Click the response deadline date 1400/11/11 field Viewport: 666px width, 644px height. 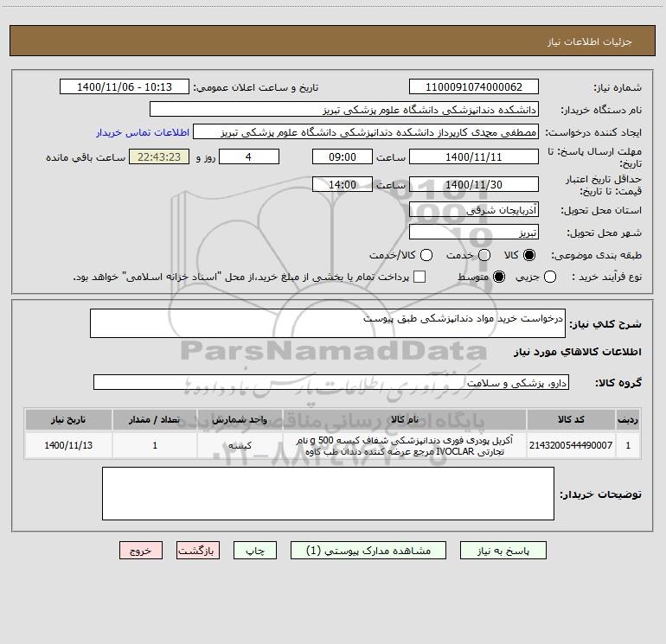point(474,156)
